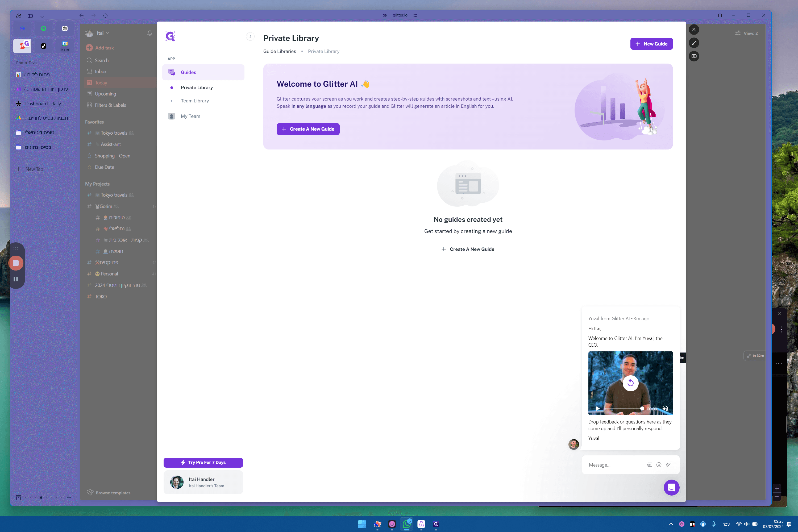Add a new browser space with plus
This screenshot has width=798, height=532.
(69, 498)
